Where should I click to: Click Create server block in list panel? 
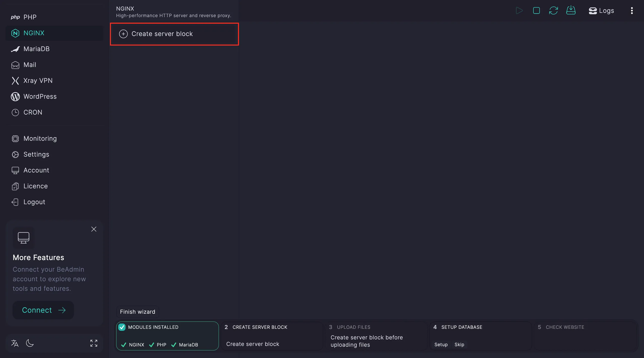(174, 34)
